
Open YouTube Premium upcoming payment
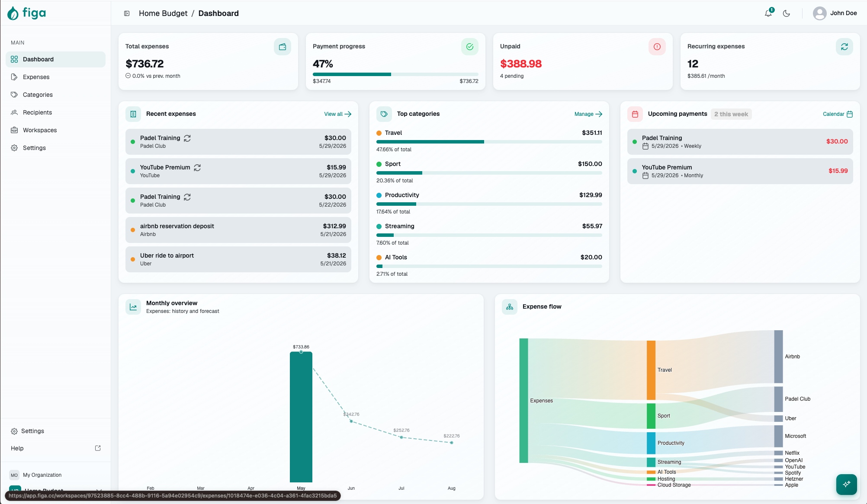740,171
